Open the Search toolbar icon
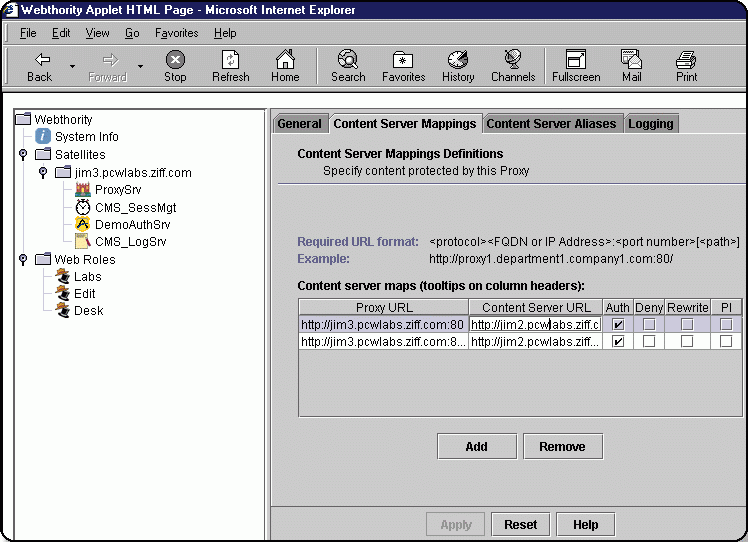 pos(348,59)
